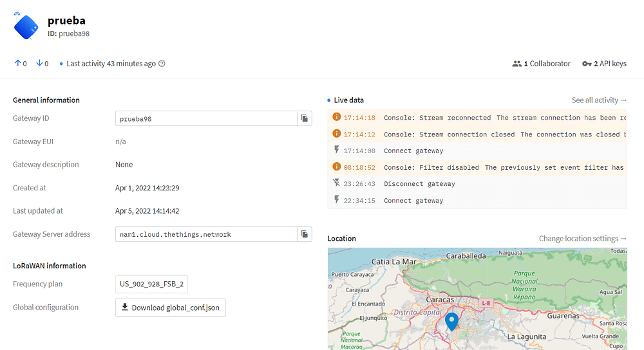
Task: Click the prueba gateway title
Action: point(66,21)
